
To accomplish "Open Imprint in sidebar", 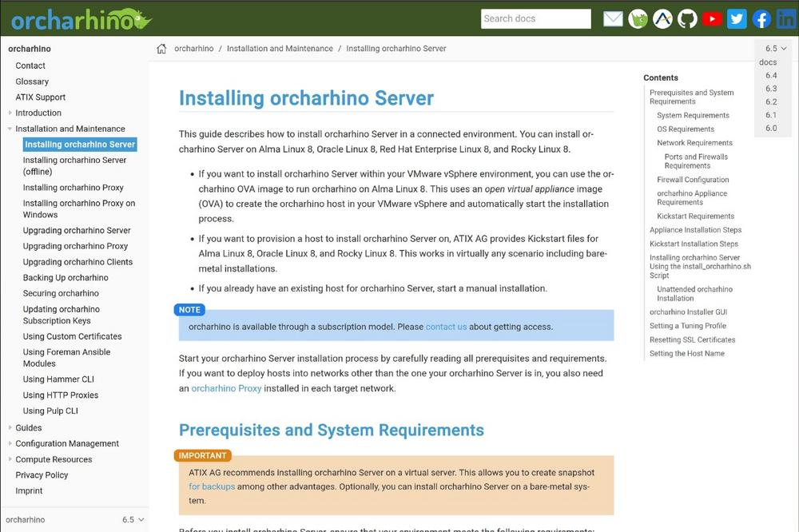I will (x=29, y=490).
